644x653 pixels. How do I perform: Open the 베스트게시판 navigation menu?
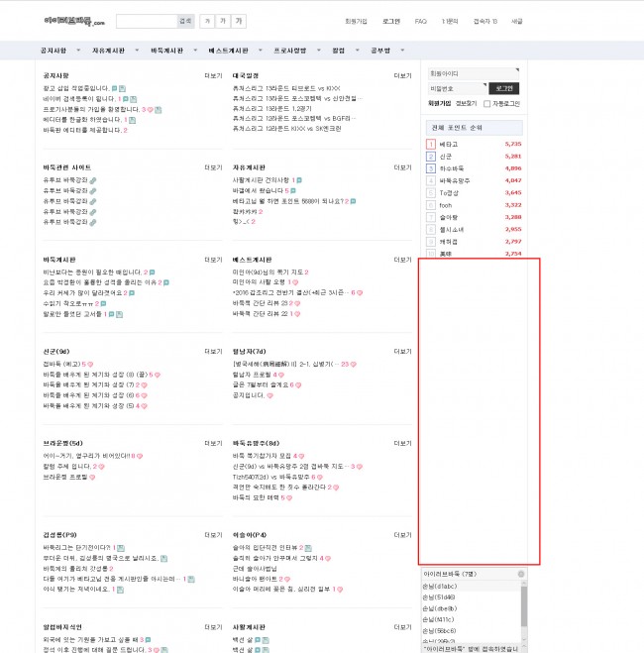click(228, 51)
